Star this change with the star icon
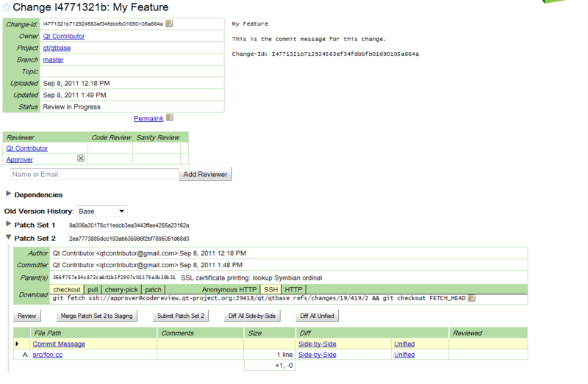This screenshot has width=588, height=384. coord(7,7)
